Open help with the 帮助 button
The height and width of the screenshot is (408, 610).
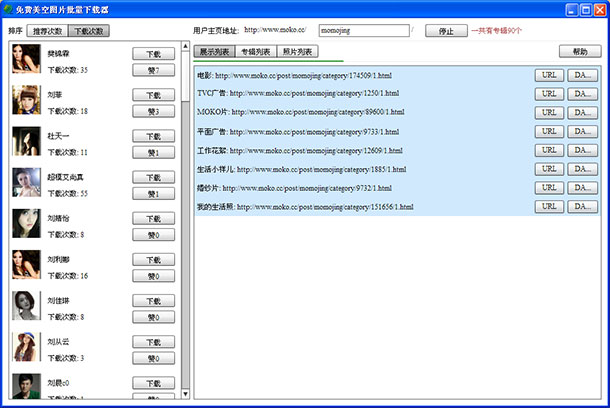pos(580,51)
